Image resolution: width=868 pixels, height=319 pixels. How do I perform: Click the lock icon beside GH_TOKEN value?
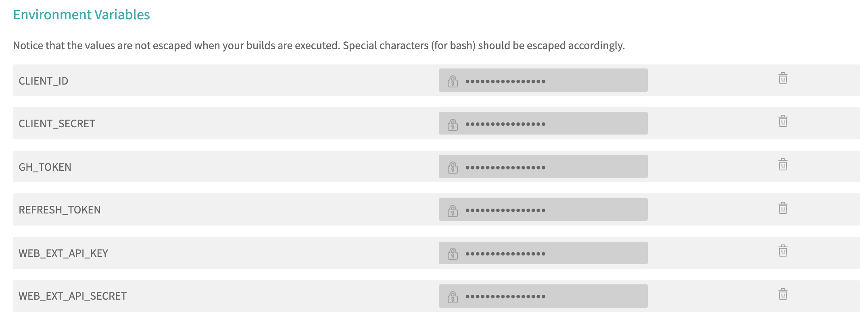453,167
